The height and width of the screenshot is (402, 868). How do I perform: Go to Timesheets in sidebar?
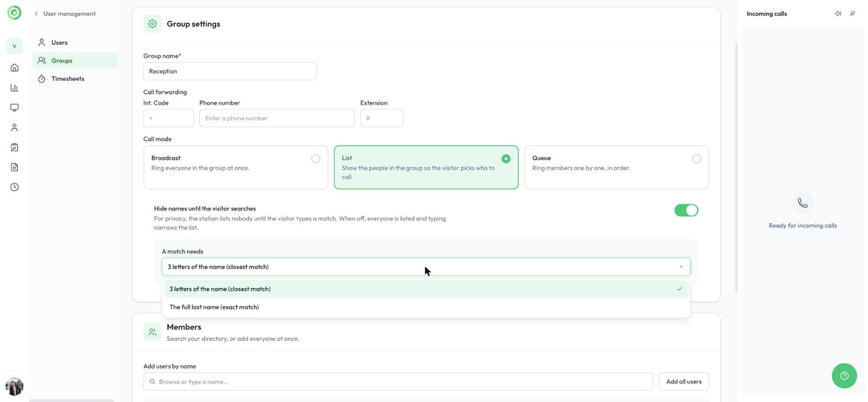75,79
